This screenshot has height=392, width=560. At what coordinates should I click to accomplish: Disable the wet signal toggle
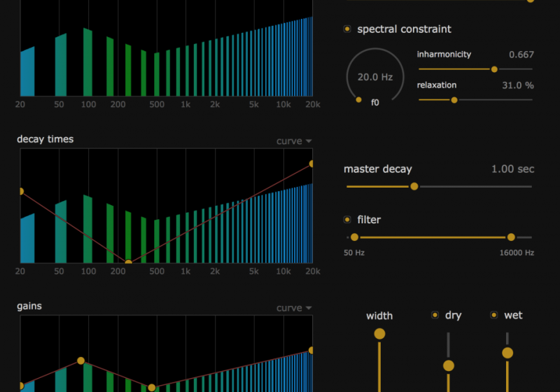point(494,315)
